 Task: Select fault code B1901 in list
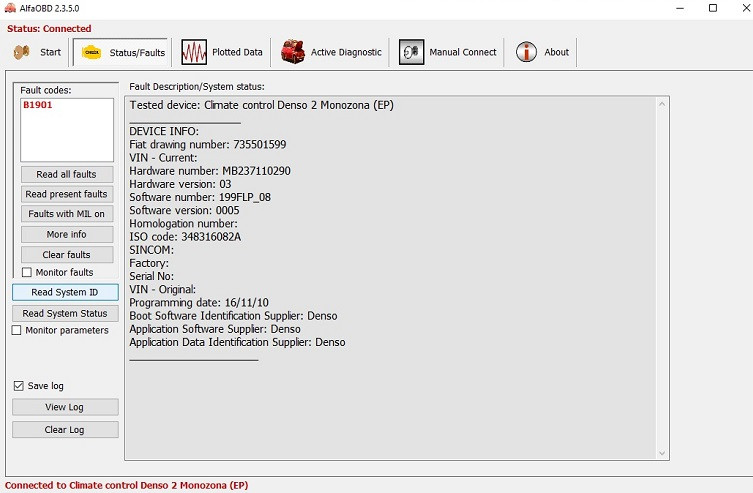[x=37, y=104]
